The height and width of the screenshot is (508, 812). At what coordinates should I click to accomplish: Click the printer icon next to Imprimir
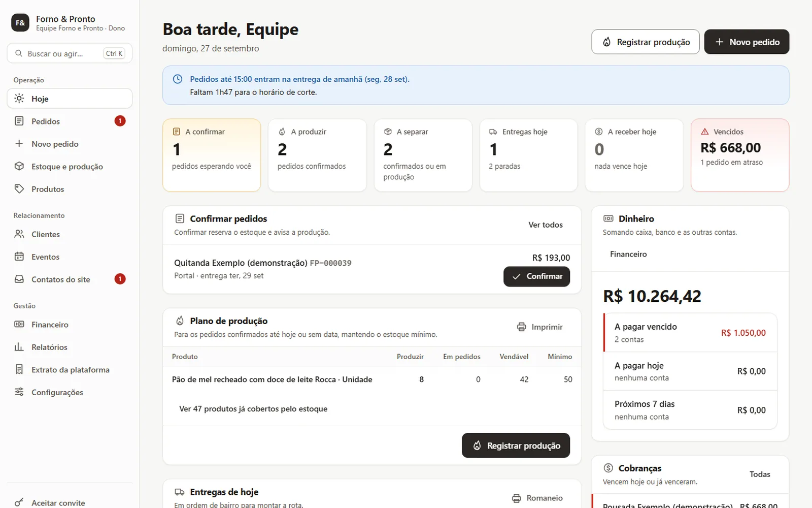coord(522,327)
